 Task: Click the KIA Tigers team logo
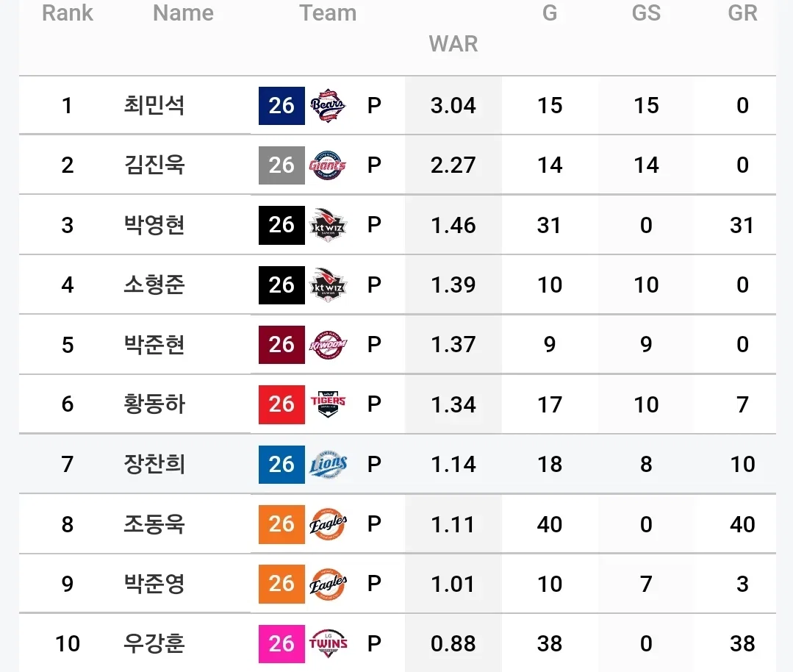coord(328,404)
